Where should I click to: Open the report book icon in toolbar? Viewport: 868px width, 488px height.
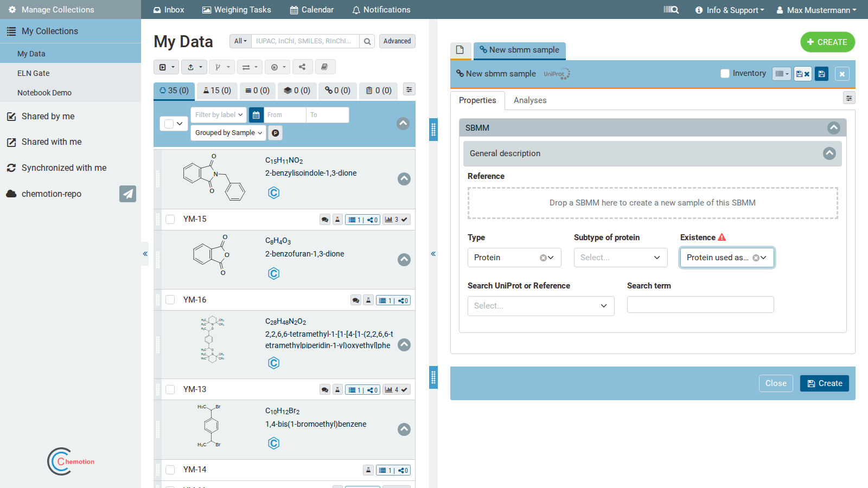(324, 67)
